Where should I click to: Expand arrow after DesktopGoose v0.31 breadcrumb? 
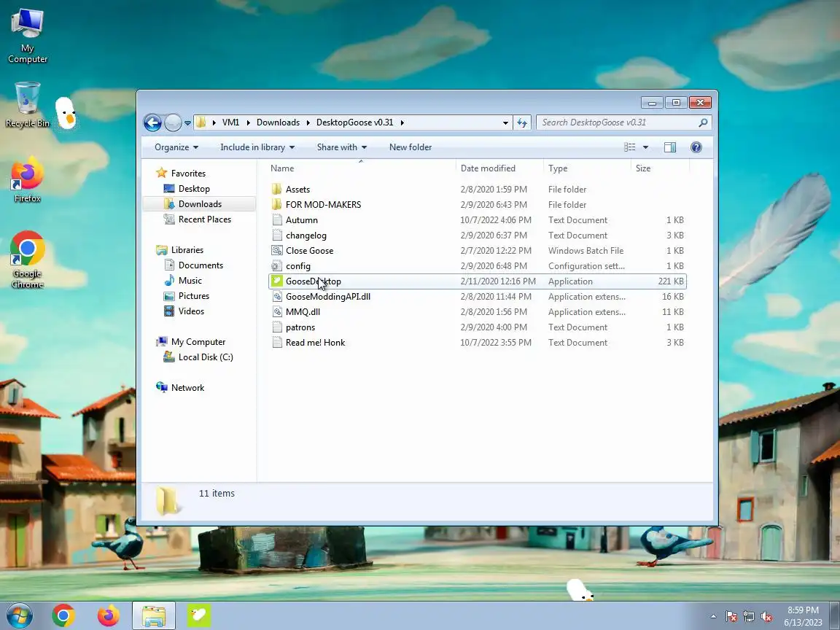point(402,122)
